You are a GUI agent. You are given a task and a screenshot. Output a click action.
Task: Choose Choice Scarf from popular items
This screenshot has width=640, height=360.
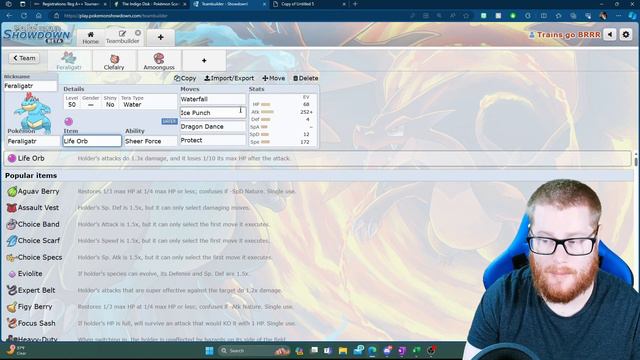point(317,240)
